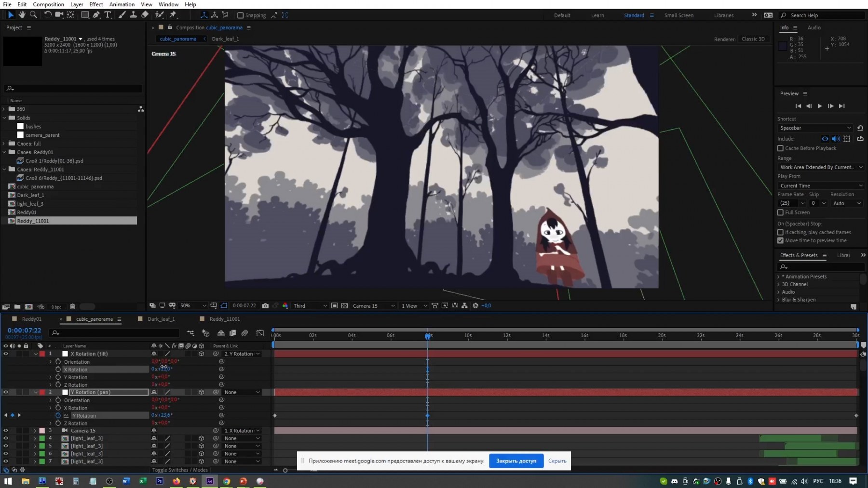Open the 50% magnification dropdown
This screenshot has width=868, height=488.
pos(193,306)
